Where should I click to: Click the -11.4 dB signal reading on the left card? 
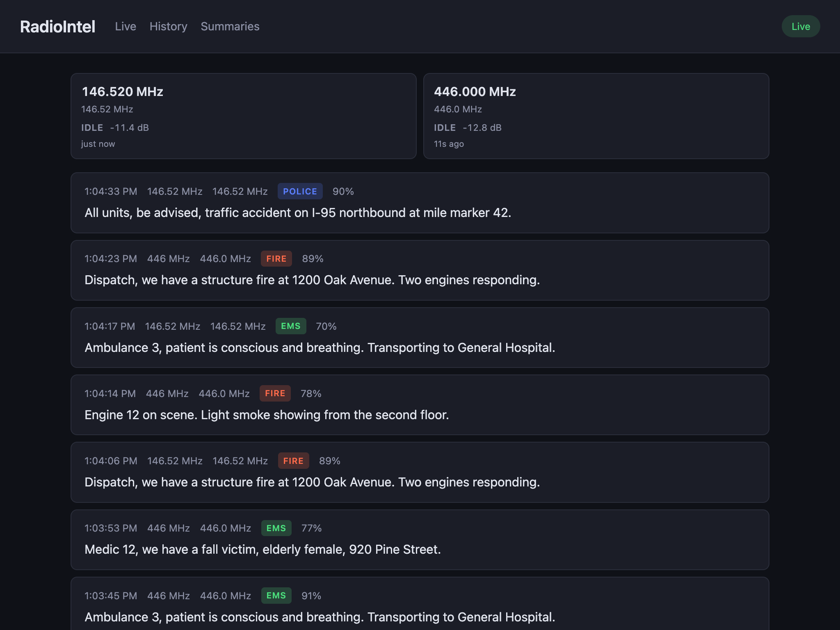pos(129,128)
